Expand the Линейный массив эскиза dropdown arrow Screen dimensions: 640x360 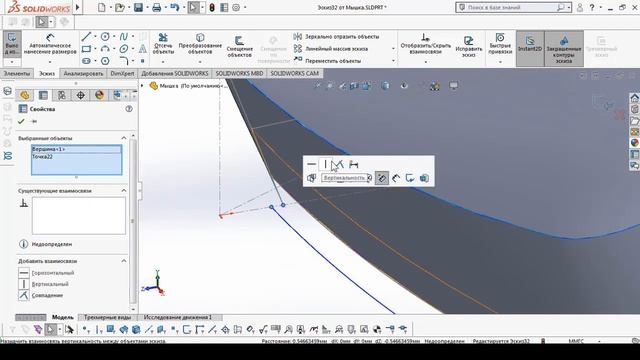(393, 49)
